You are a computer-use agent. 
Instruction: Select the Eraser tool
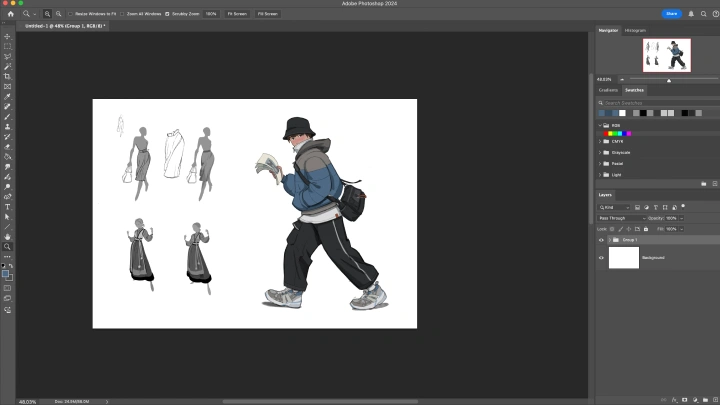click(7, 147)
